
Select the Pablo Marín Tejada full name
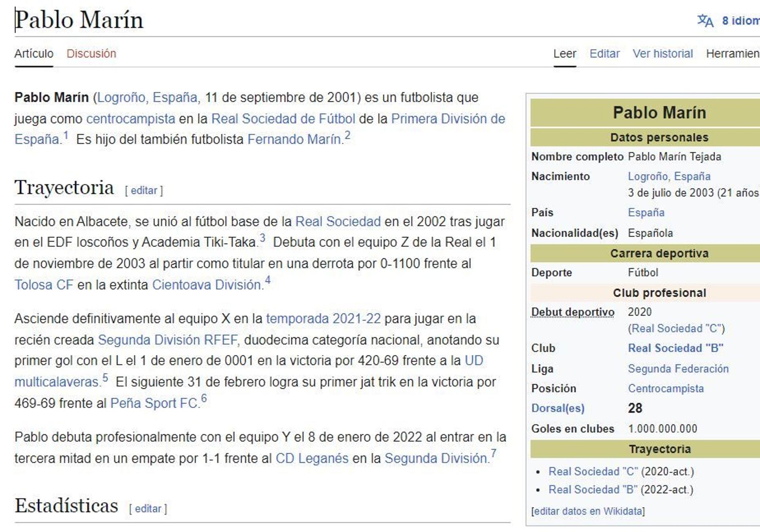coord(674,157)
